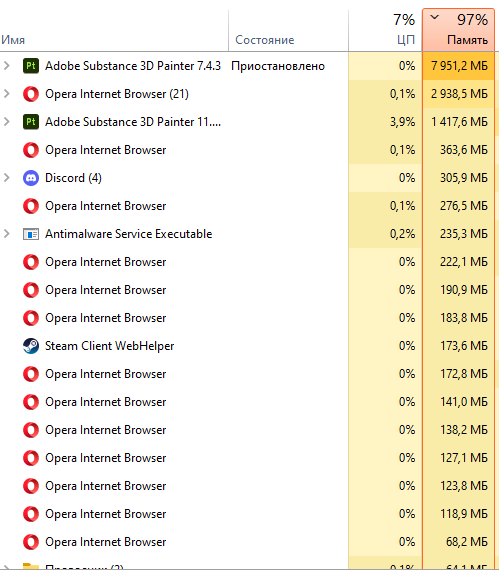The width and height of the screenshot is (499, 572).
Task: Expand the Opera Internet Browser (21) group
Action: (7, 94)
